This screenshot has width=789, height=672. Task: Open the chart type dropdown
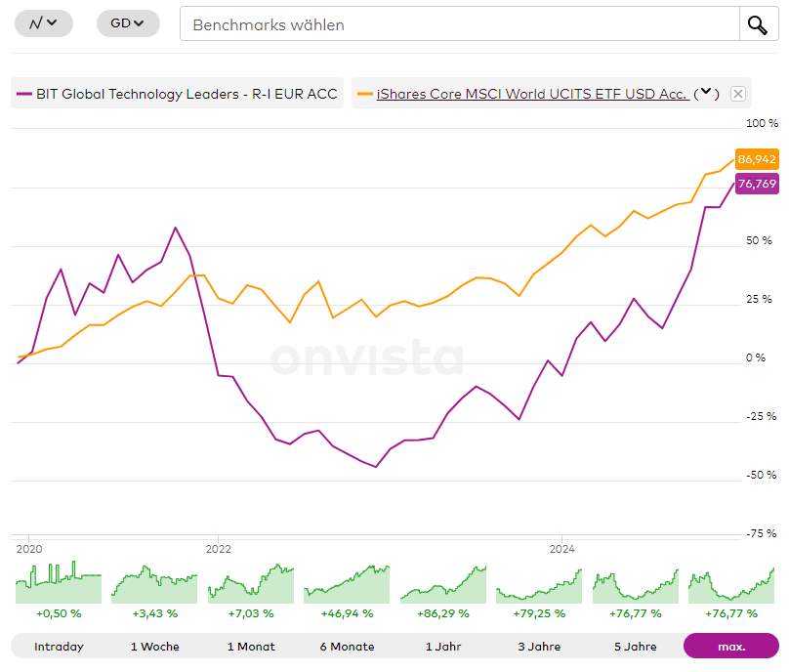point(44,23)
